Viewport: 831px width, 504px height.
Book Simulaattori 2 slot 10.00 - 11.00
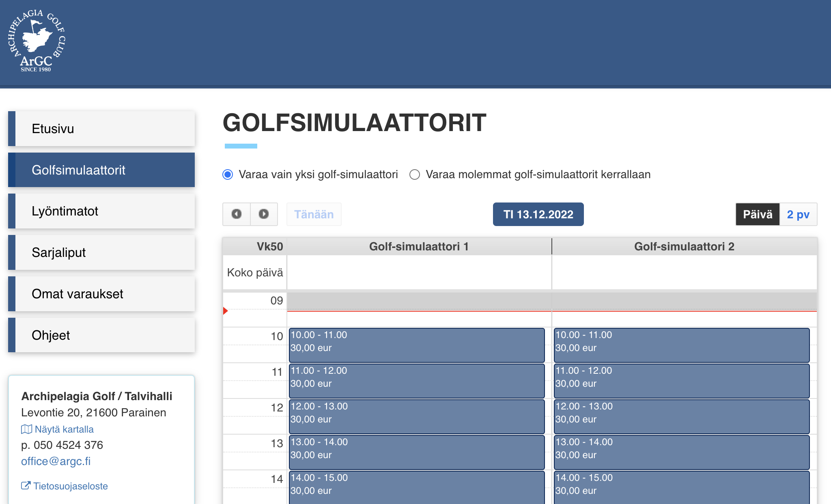click(682, 345)
